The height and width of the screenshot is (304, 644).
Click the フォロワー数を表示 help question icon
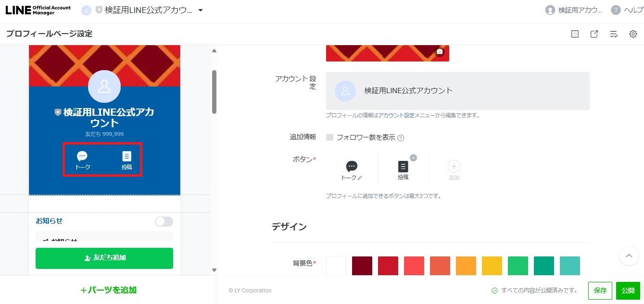401,138
